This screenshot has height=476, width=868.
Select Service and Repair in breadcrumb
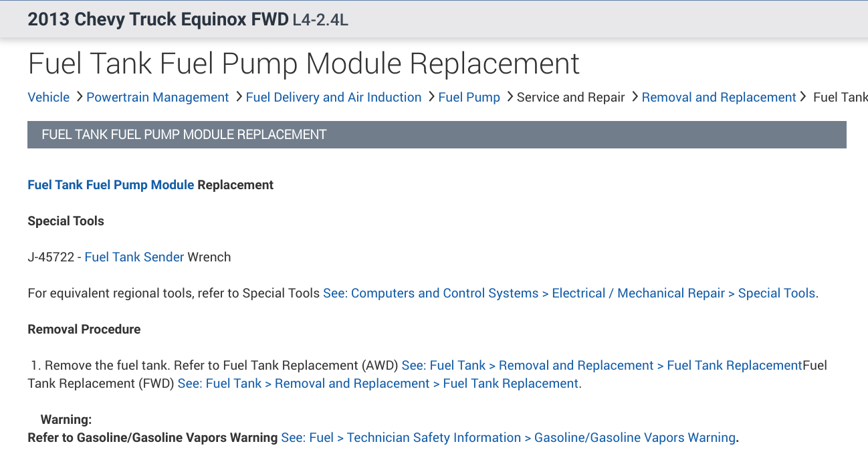coord(570,98)
